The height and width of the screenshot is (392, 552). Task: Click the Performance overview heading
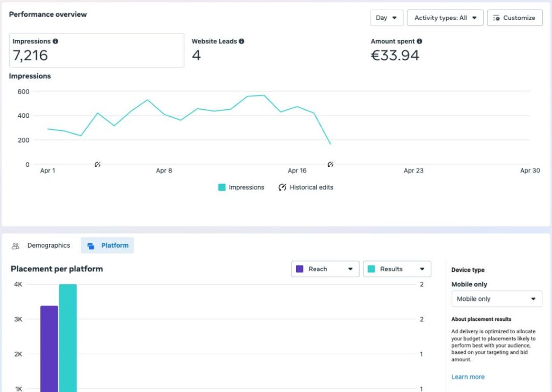(48, 15)
